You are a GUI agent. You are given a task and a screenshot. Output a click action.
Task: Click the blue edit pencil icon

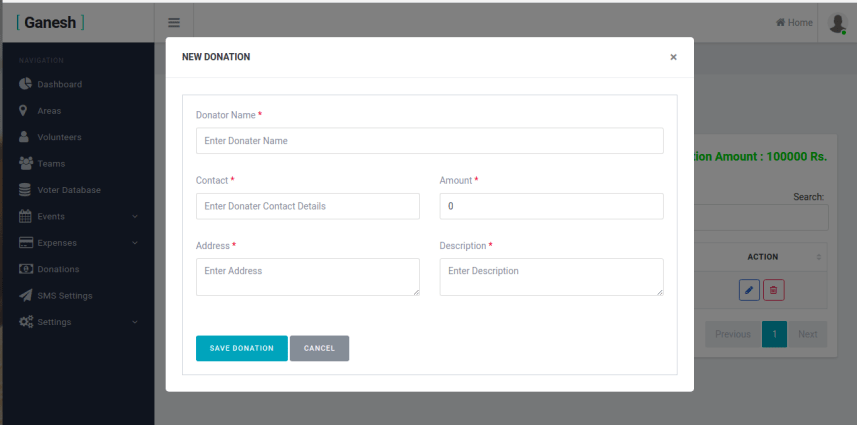pos(749,290)
